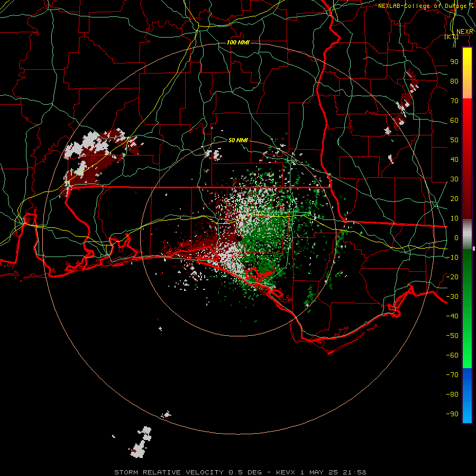Click the 40 value on the velocity scale
This screenshot has height=476, width=476.
tap(454, 159)
